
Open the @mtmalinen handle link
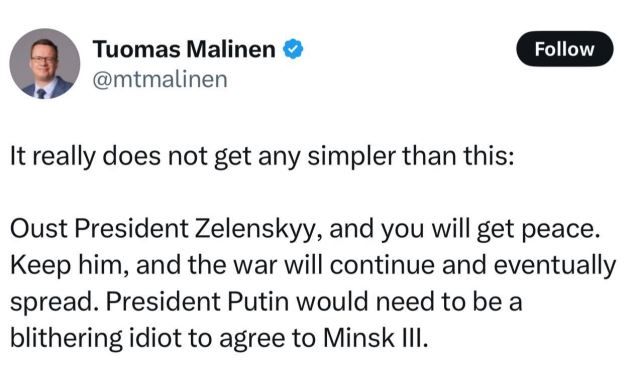(x=160, y=79)
